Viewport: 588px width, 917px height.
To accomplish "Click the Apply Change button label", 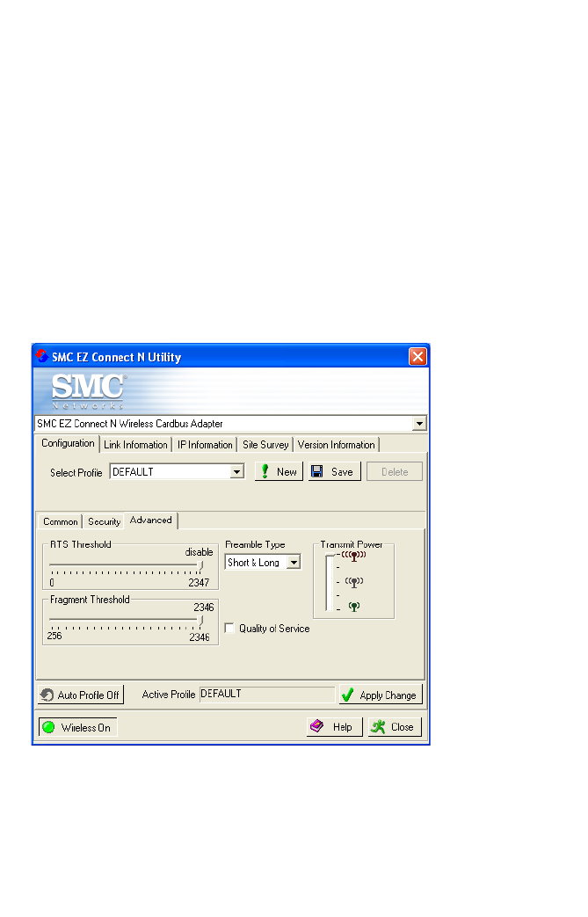I will click(x=388, y=695).
